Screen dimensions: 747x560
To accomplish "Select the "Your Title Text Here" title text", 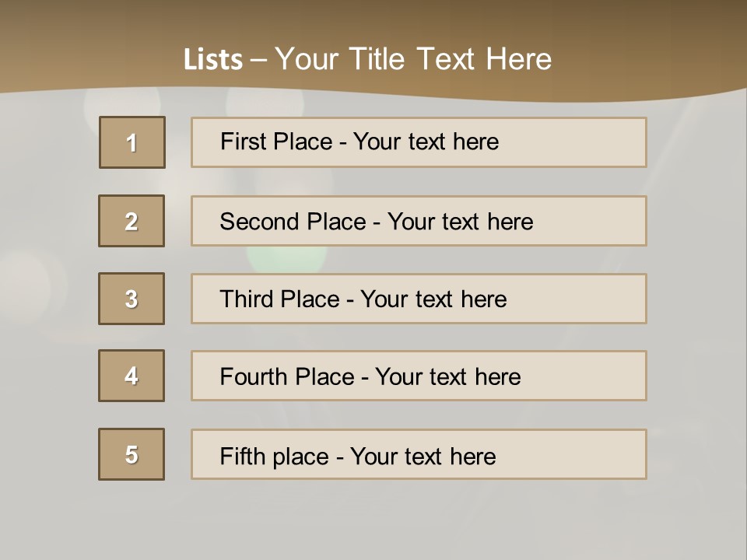I will (413, 59).
